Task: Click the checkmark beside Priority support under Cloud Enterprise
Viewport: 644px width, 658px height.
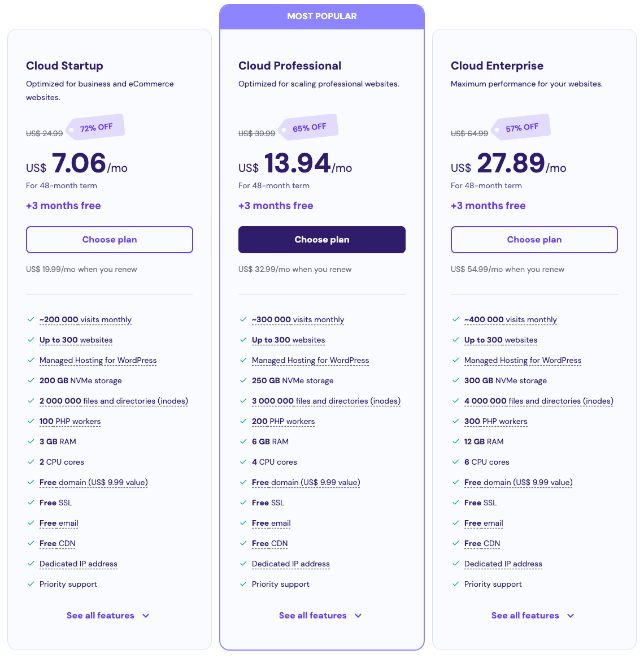Action: click(x=455, y=584)
